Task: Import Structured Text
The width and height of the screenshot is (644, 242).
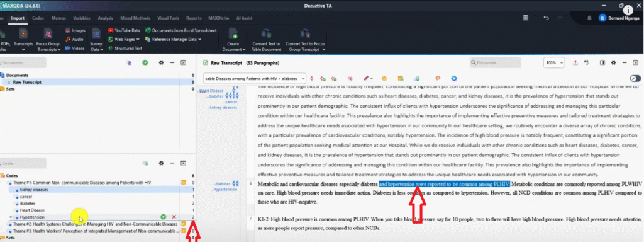Action: pyautogui.click(x=125, y=48)
